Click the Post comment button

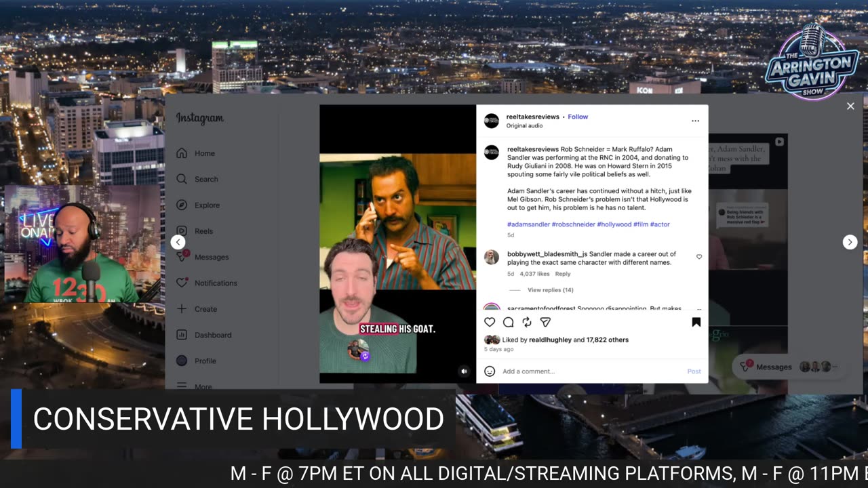(x=694, y=371)
